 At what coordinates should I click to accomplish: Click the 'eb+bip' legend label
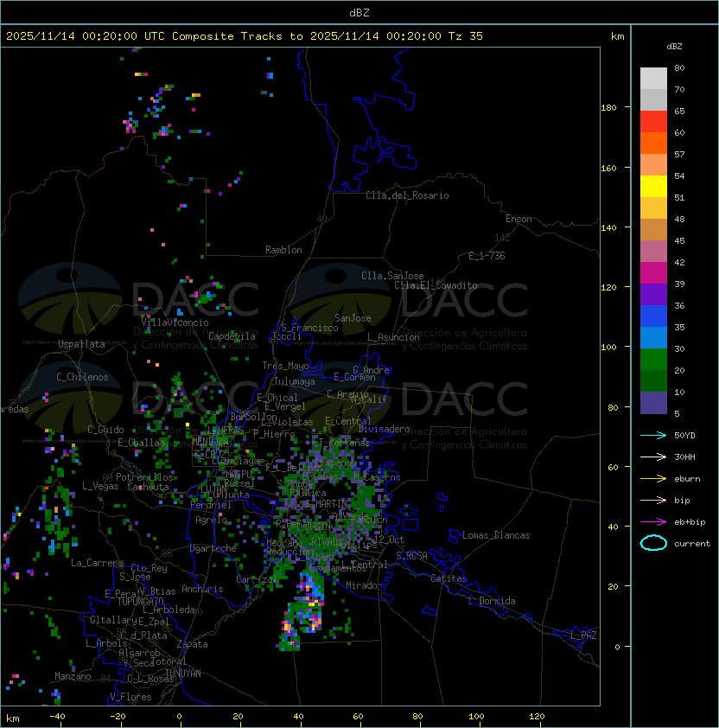pyautogui.click(x=690, y=522)
